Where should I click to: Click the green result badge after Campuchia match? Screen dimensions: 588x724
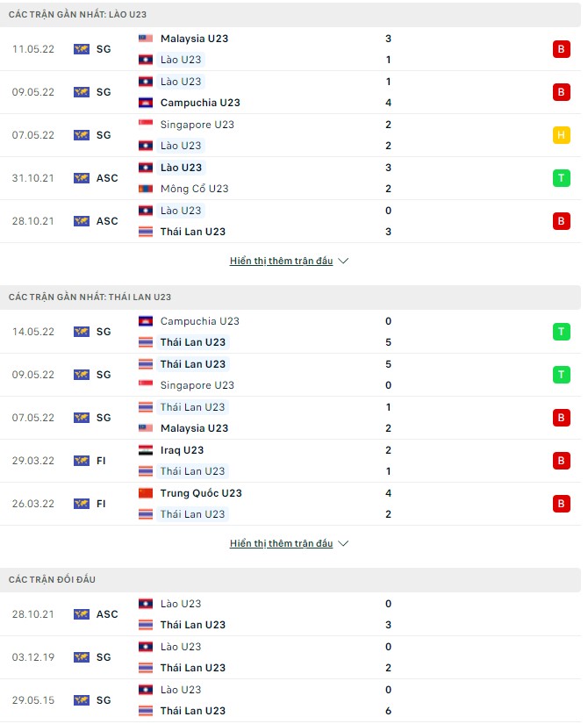[x=562, y=331]
